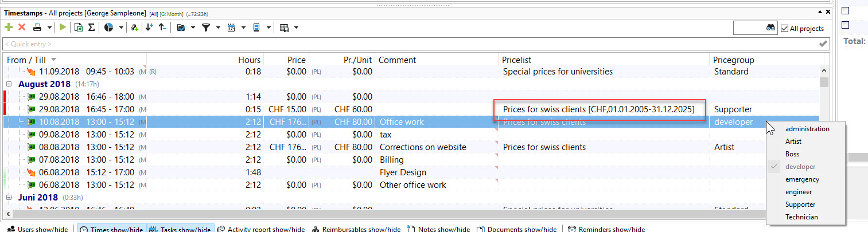Select Supporter from pricegroup menu
This screenshot has height=232, width=868.
800,205
